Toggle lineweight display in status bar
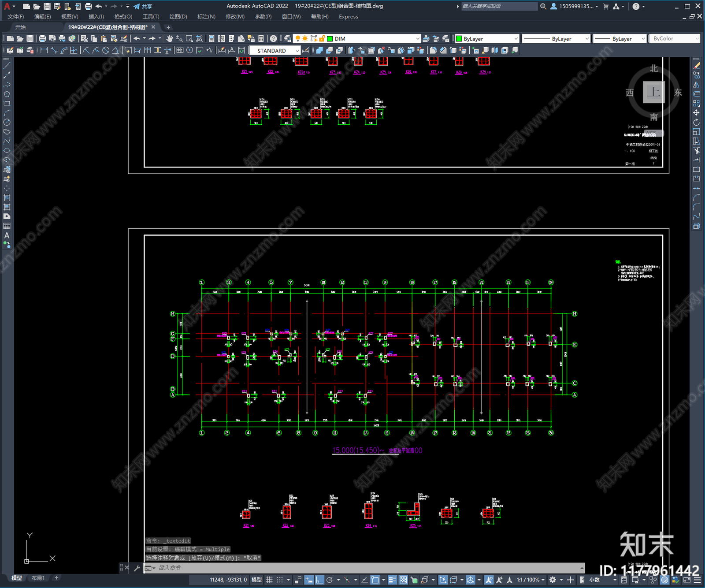The image size is (705, 588). (x=392, y=580)
